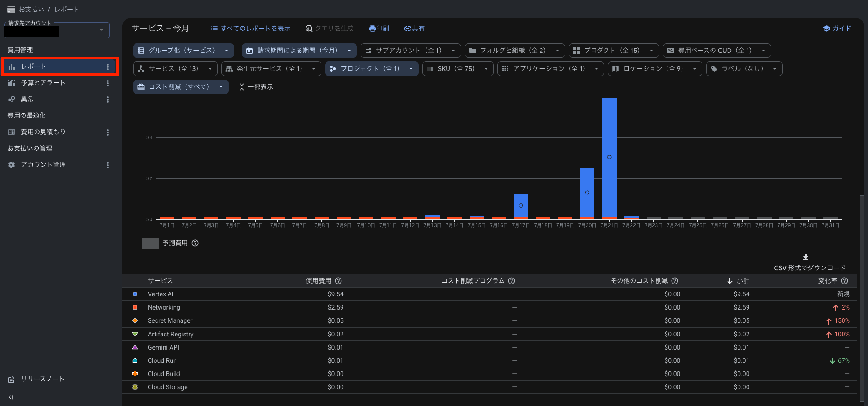The height and width of the screenshot is (406, 868).
Task: Click the 予測費用 gray legend swatch
Action: tap(151, 243)
